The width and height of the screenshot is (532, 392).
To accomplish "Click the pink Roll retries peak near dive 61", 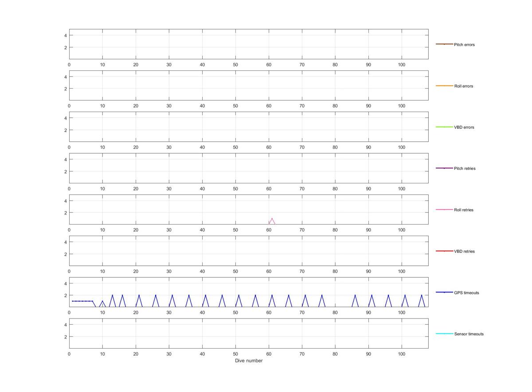I will click(272, 218).
